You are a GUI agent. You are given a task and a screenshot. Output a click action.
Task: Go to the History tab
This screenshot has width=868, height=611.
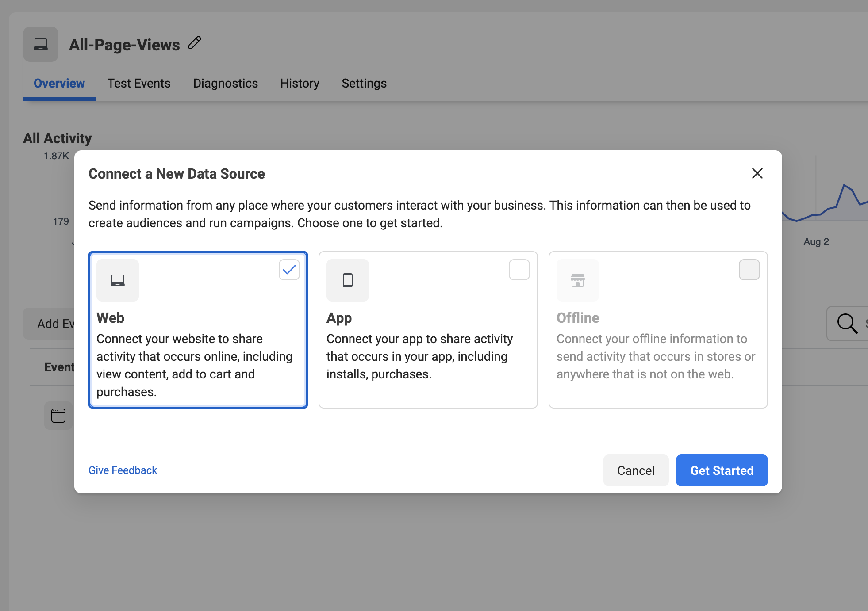coord(300,84)
